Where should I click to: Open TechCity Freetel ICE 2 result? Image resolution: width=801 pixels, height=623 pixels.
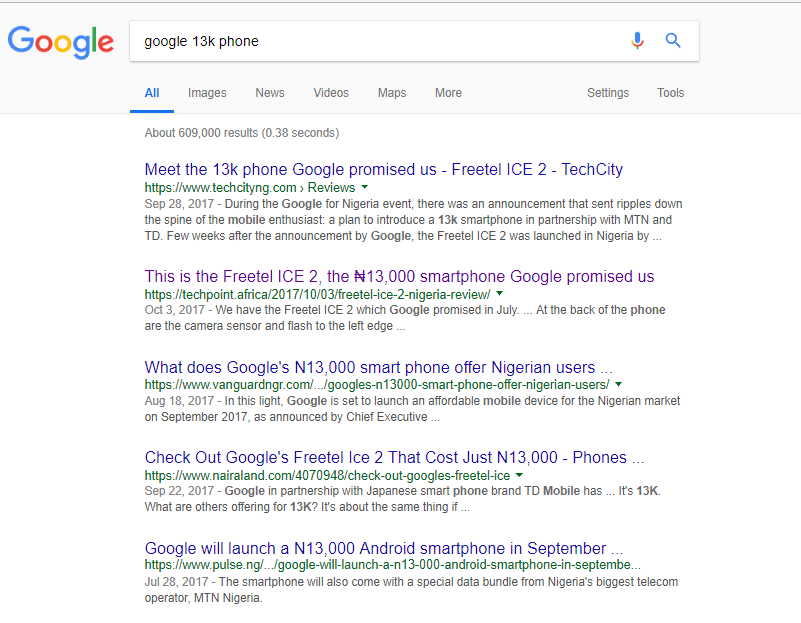tap(384, 169)
